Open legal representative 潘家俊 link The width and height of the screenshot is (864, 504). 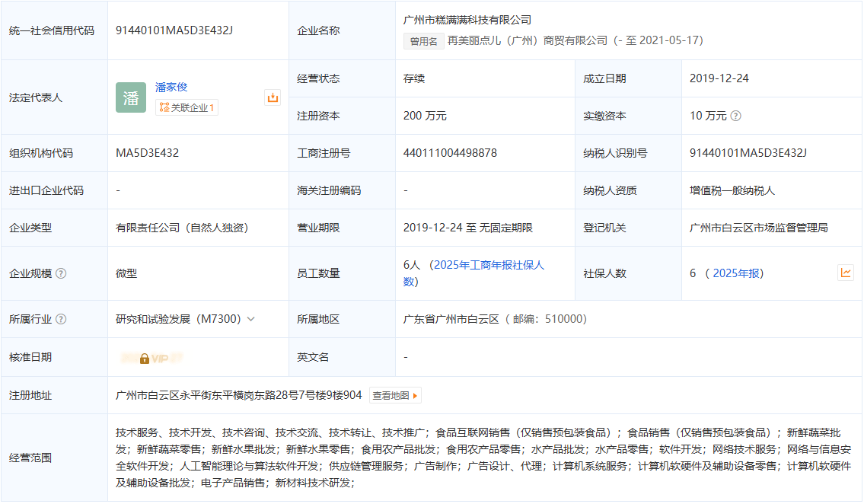click(171, 87)
